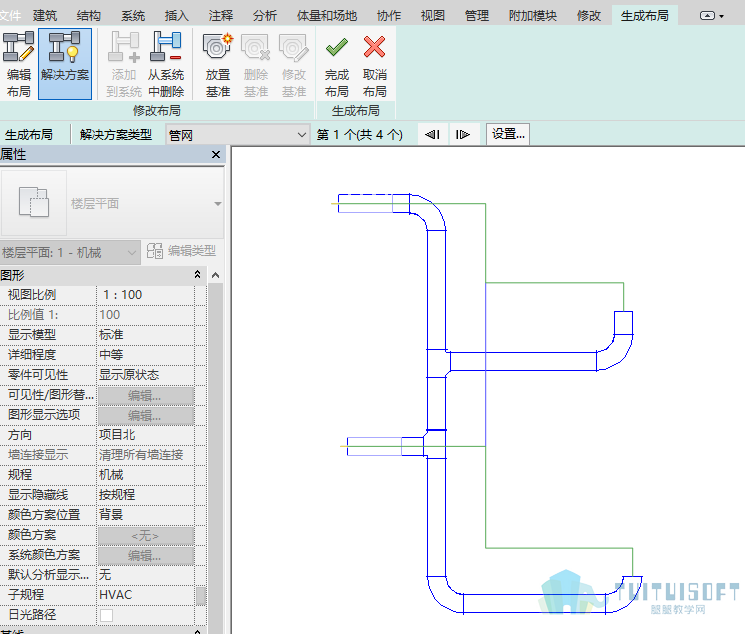Finish layout with green checkmark (完成布局)

pos(336,64)
